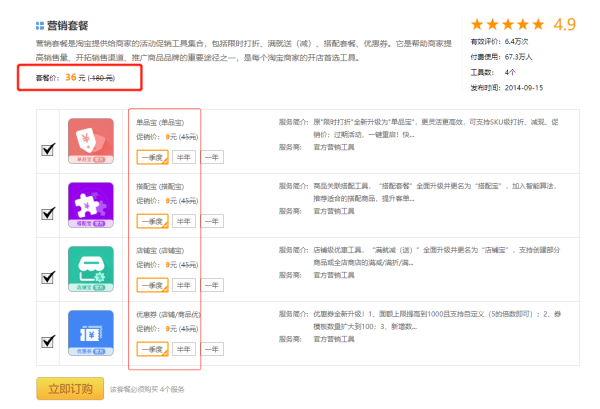
Task: Select 一季度 for 店铺宝
Action: [x=153, y=285]
